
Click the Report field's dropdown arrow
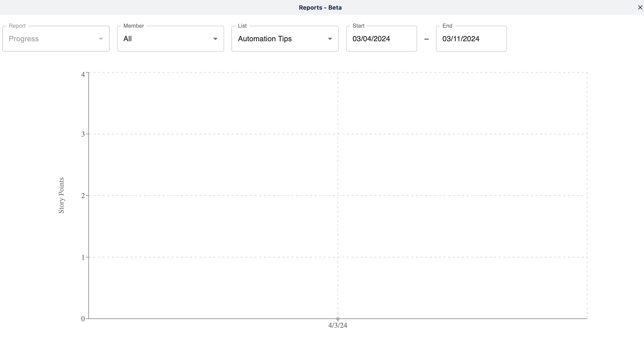click(101, 39)
